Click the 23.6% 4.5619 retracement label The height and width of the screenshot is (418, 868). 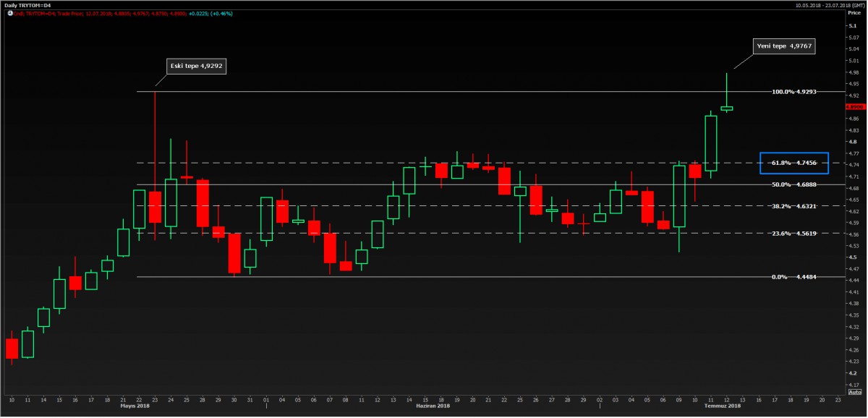point(793,234)
